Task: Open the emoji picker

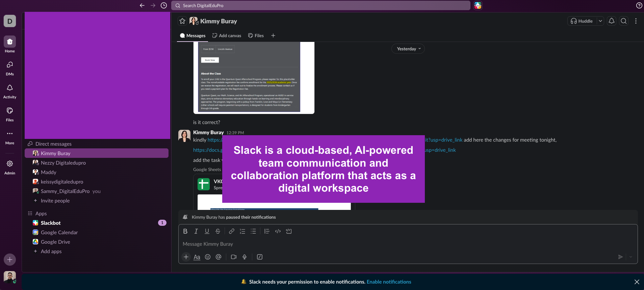Action: pos(208,257)
